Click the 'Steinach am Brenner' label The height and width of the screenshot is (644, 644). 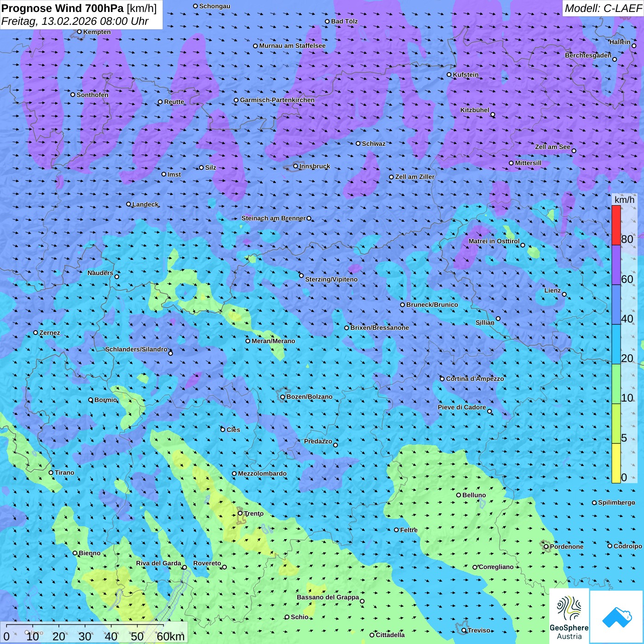274,218
